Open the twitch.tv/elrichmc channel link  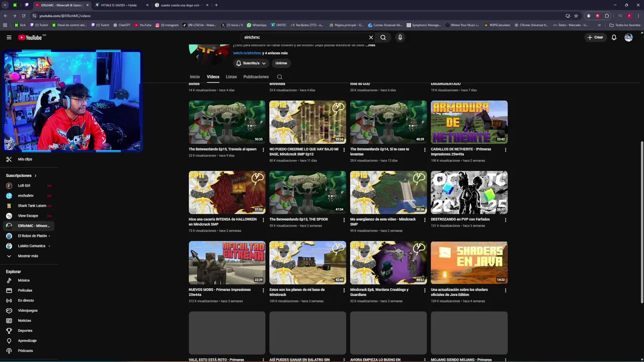247,53
